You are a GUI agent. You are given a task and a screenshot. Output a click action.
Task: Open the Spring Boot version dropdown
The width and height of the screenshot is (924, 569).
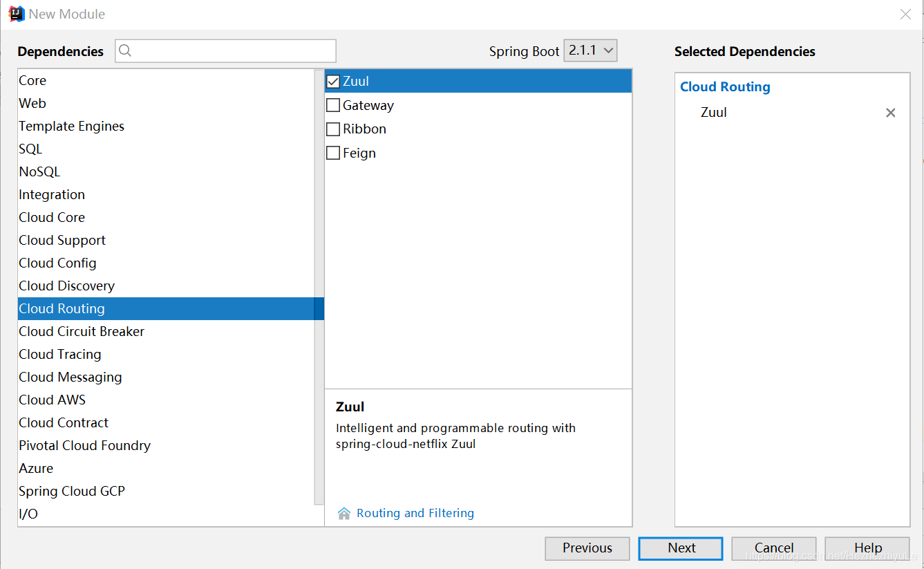590,50
